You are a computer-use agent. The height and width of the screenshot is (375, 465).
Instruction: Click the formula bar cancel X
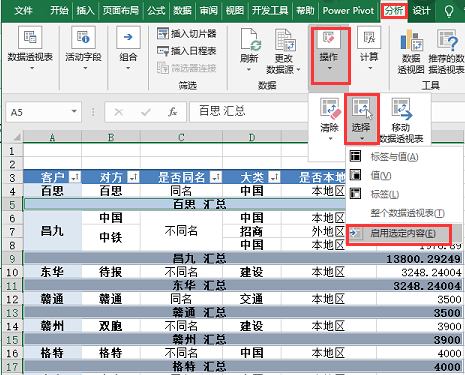click(119, 112)
